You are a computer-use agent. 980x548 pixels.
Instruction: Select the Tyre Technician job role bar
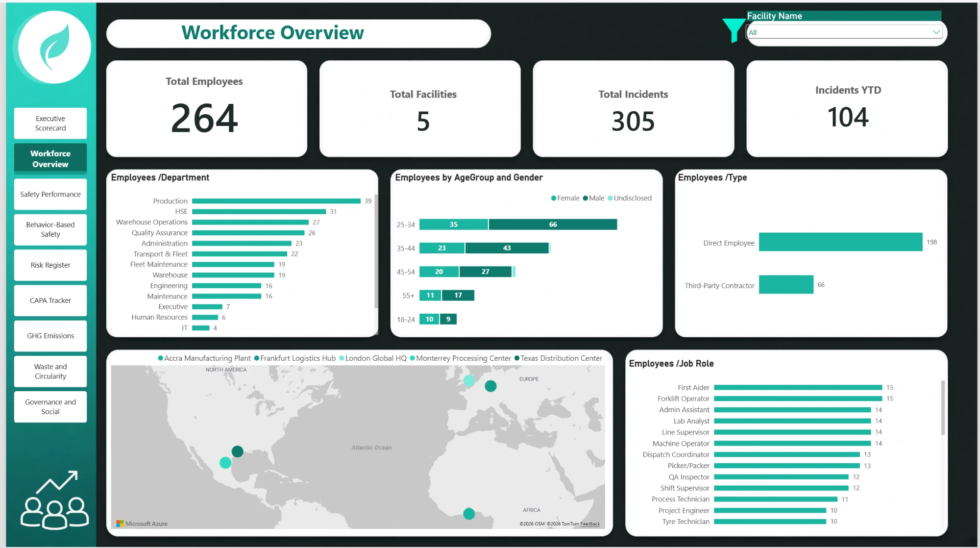coord(770,522)
